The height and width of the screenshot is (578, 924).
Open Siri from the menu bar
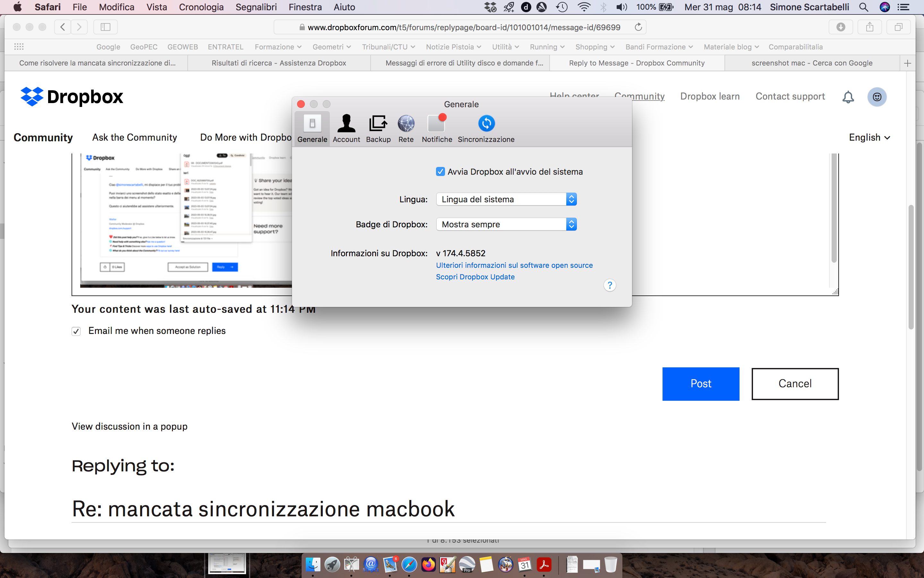pyautogui.click(x=884, y=7)
